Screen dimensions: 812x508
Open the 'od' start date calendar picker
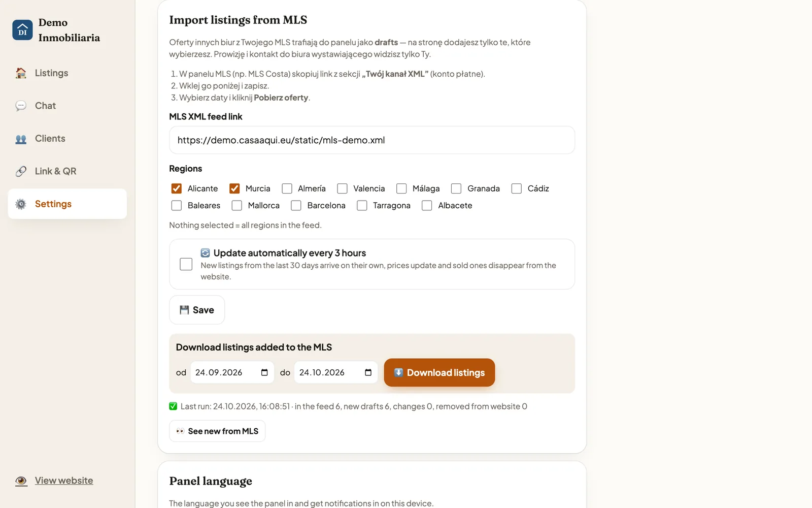[x=264, y=372]
